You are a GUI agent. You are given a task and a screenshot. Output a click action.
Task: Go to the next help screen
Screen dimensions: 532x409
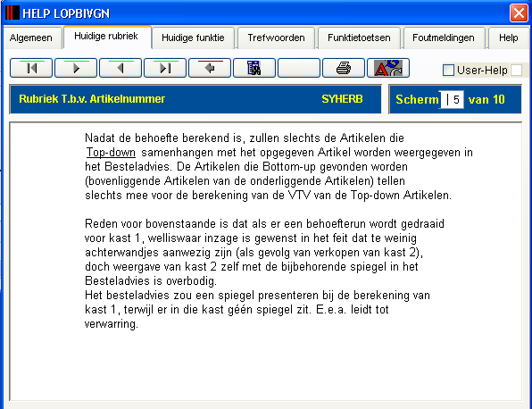pyautogui.click(x=76, y=68)
